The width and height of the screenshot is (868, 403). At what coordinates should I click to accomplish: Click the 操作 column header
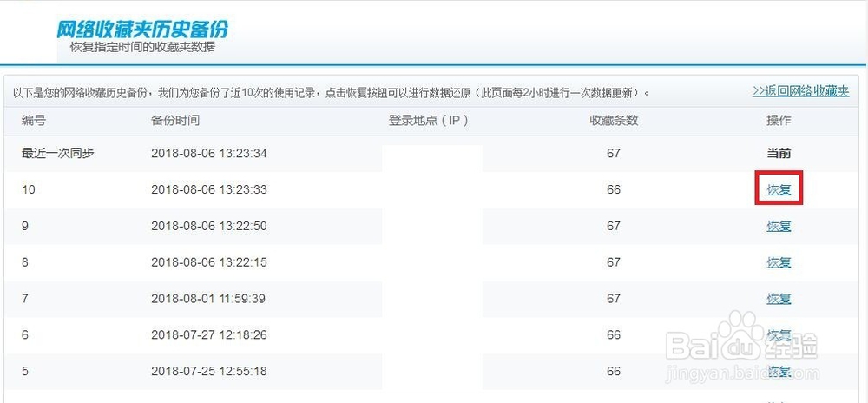(779, 121)
